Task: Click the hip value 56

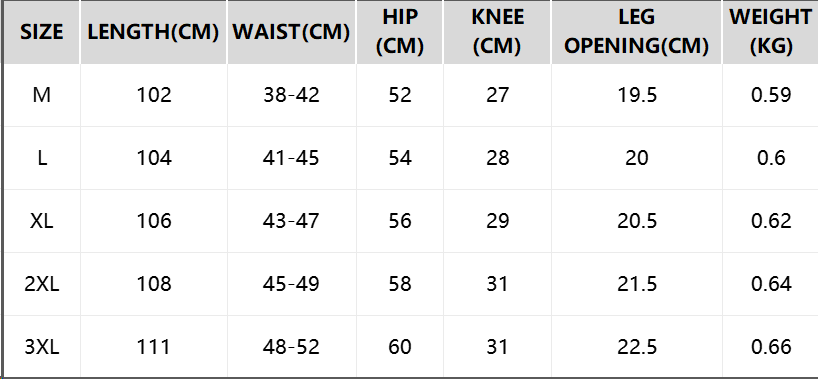Action: tap(400, 221)
